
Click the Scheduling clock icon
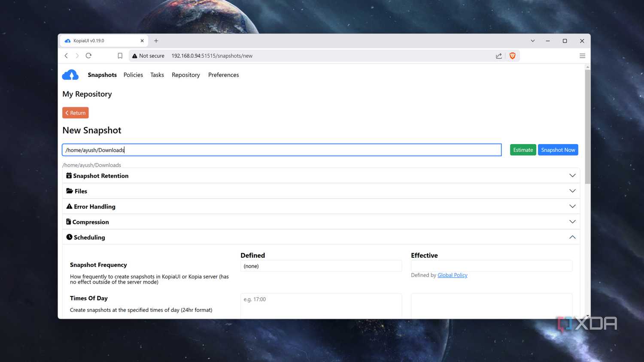point(69,237)
